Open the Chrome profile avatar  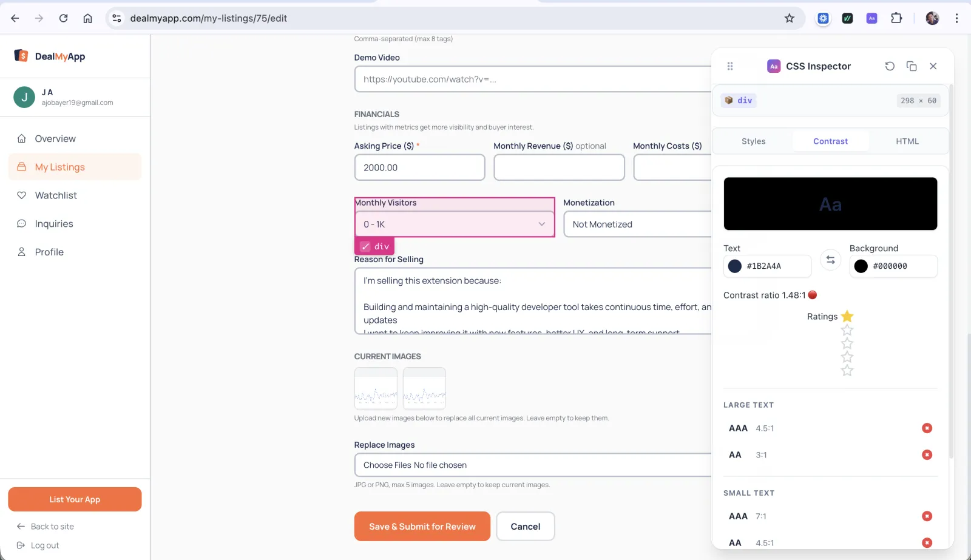coord(932,18)
